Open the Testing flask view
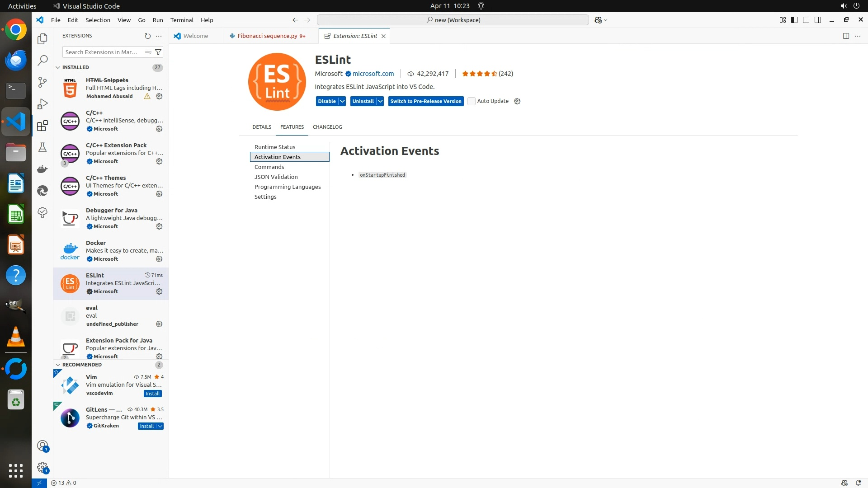Viewport: 868px width, 488px height. [x=42, y=147]
